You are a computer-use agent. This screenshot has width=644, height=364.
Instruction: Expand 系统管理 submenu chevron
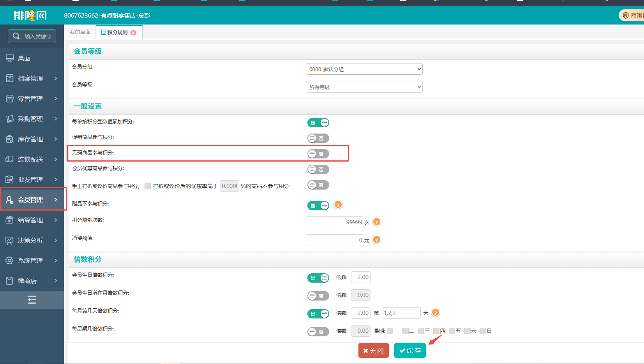pyautogui.click(x=56, y=260)
